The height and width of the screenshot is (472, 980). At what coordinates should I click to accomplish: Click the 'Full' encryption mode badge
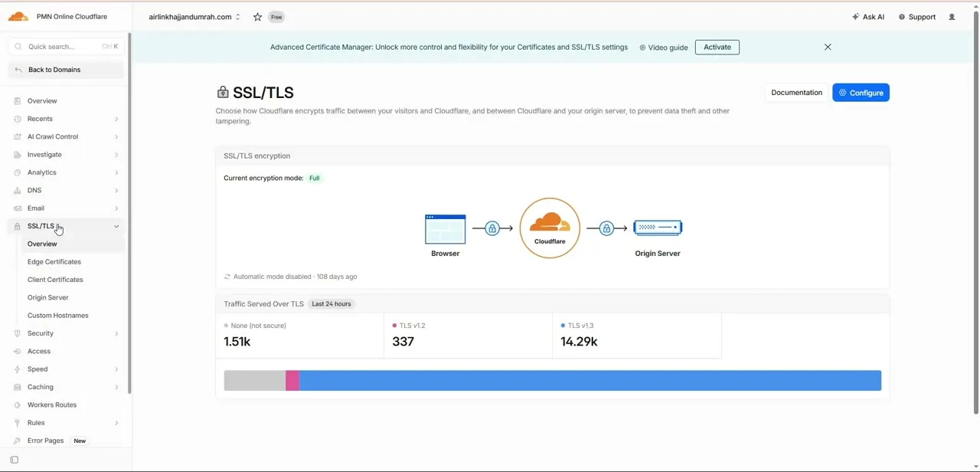[x=314, y=178]
